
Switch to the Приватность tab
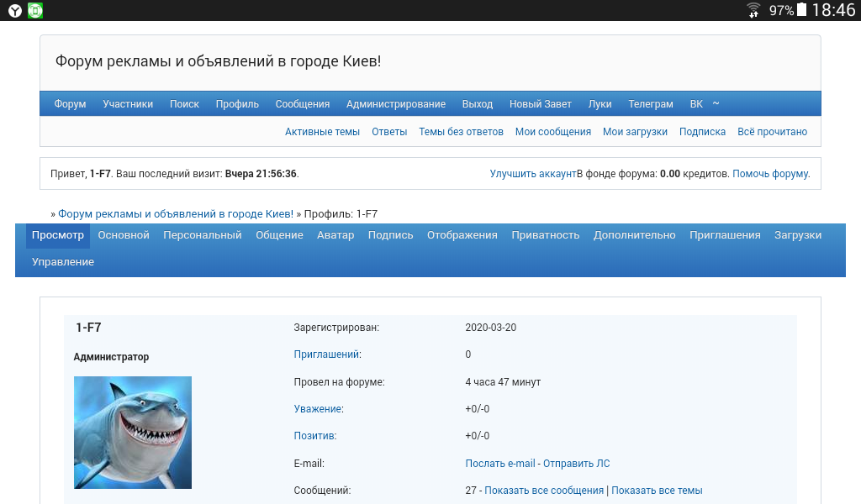(545, 235)
